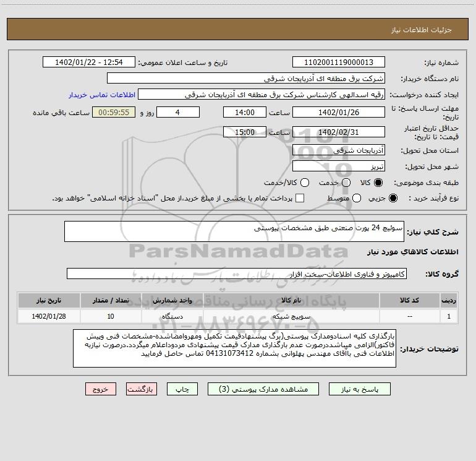The height and width of the screenshot is (461, 476).
Task: Click the شماره نیاز field 1102001119000013
Action: [339, 62]
